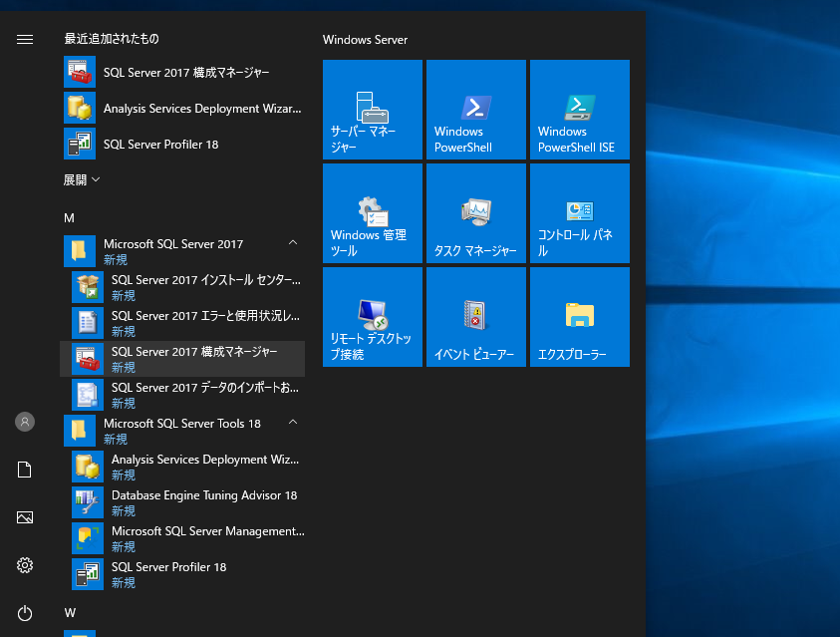Image resolution: width=840 pixels, height=637 pixels.
Task: Open Analysis Services Deployment Wizard in recently added
Action: point(184,109)
